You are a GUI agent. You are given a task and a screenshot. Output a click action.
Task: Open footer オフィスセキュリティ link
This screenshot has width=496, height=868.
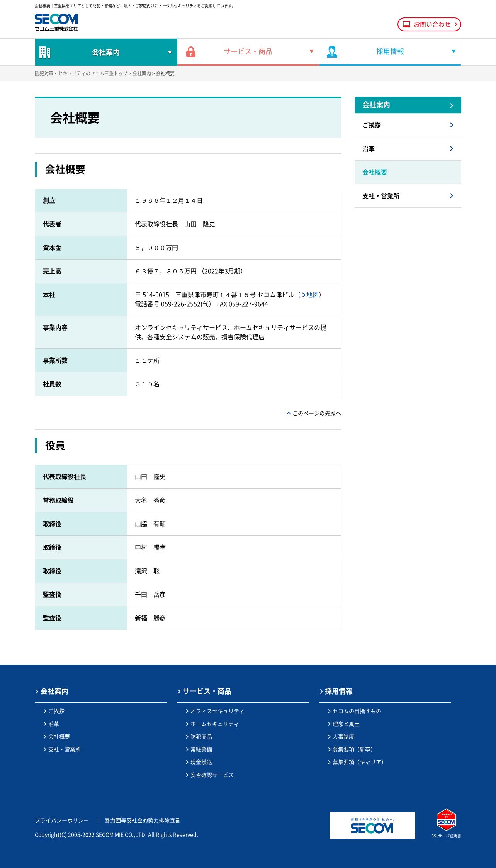(215, 711)
